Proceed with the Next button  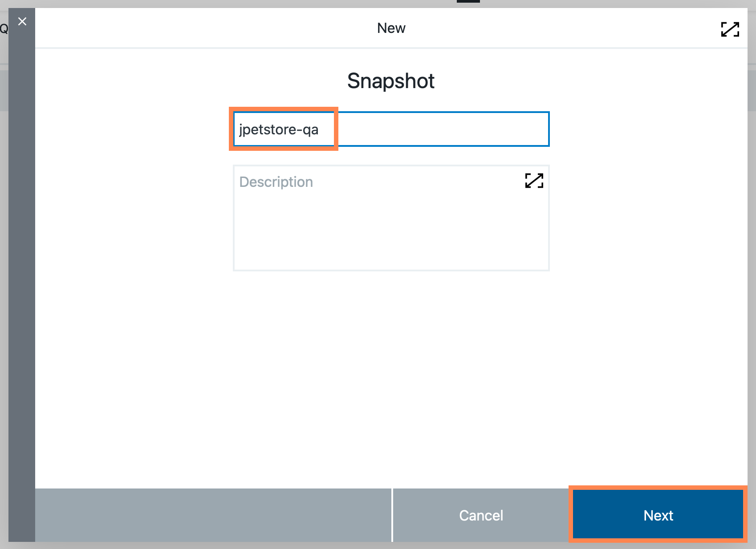click(658, 515)
